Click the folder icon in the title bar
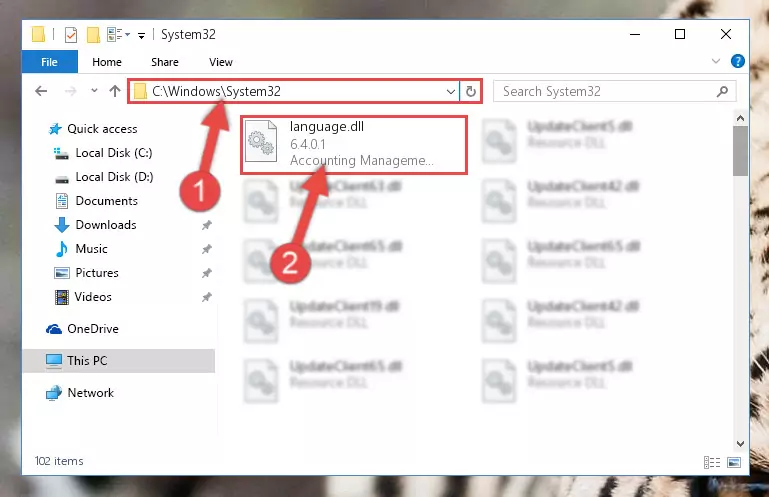Screen dimensions: 769x497 38,34
